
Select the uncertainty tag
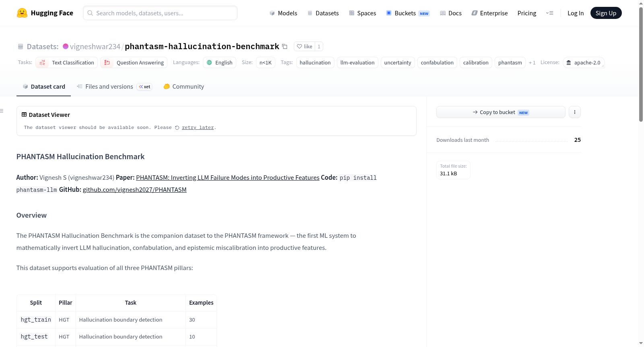point(398,62)
